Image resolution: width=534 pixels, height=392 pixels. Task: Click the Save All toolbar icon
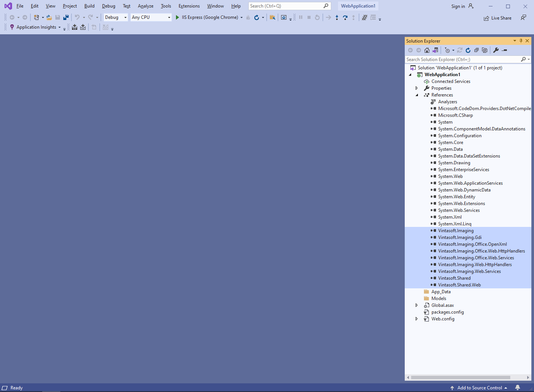(66, 17)
